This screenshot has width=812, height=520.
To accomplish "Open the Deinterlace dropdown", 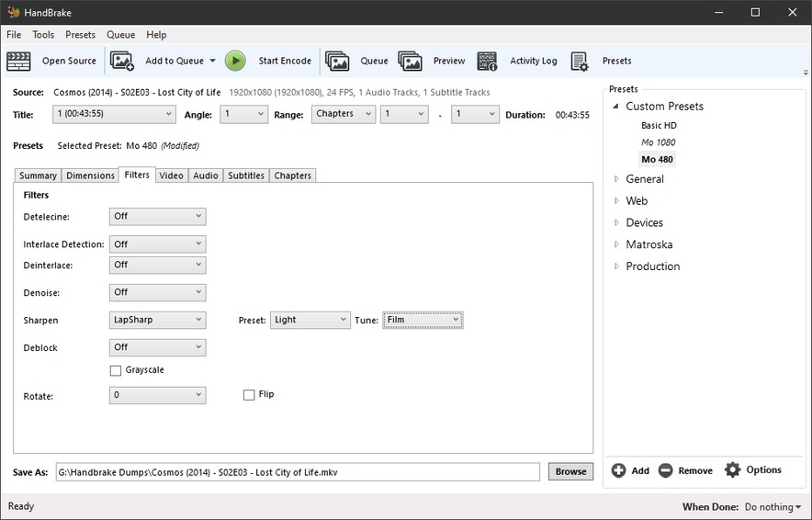I will pyautogui.click(x=157, y=266).
